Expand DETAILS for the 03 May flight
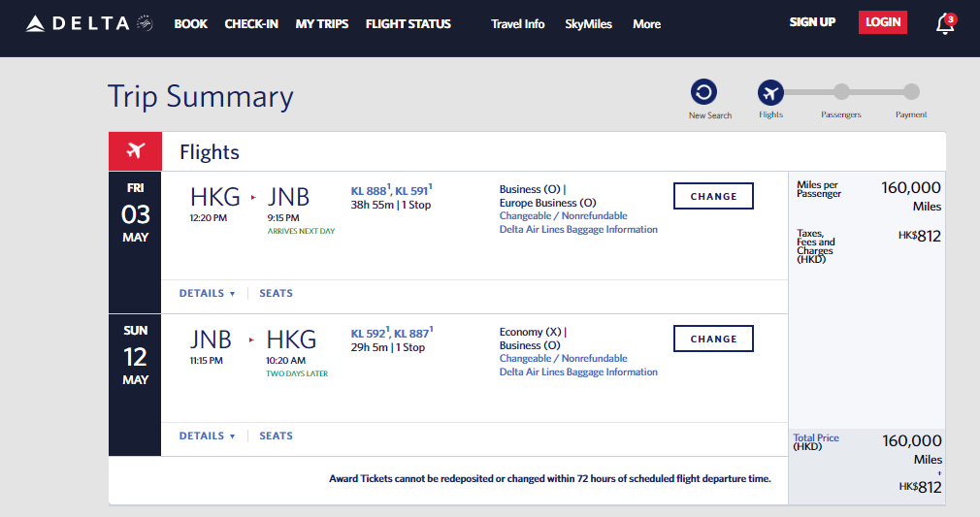Image resolution: width=980 pixels, height=517 pixels. [207, 293]
